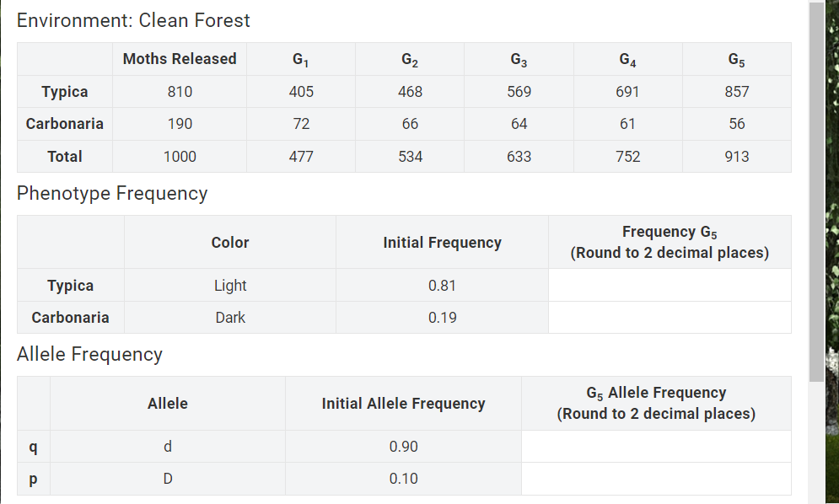Click the 0.81 initial frequency value
Screen dimensions: 839x504
(442, 285)
